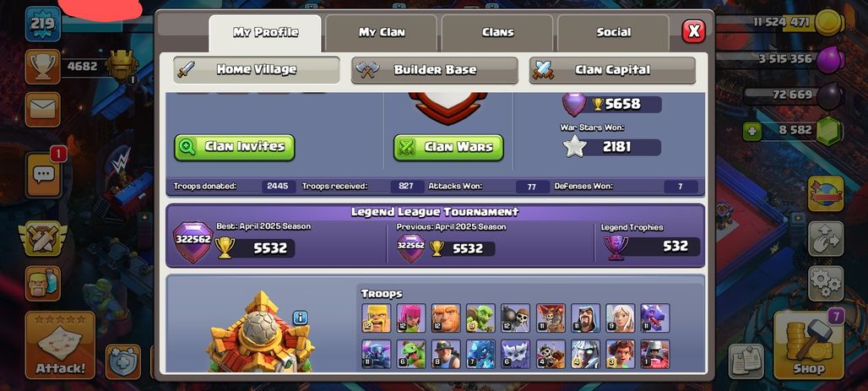Tap the trophy league icon
Screen dimensions: 868x391
pos(42,67)
